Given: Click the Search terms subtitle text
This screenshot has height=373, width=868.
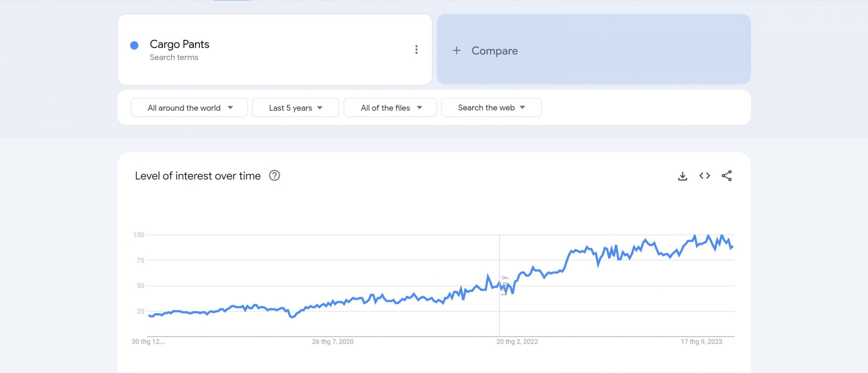Looking at the screenshot, I should 174,57.
